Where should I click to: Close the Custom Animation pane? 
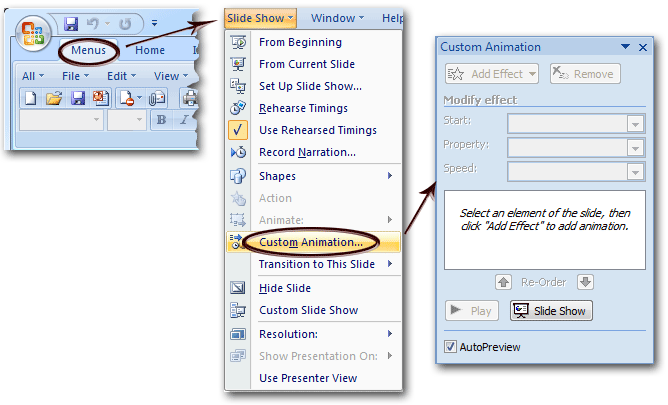tap(642, 47)
